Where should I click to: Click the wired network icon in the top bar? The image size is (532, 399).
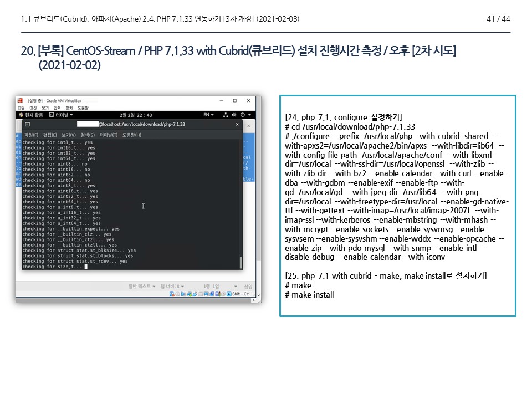[226, 115]
